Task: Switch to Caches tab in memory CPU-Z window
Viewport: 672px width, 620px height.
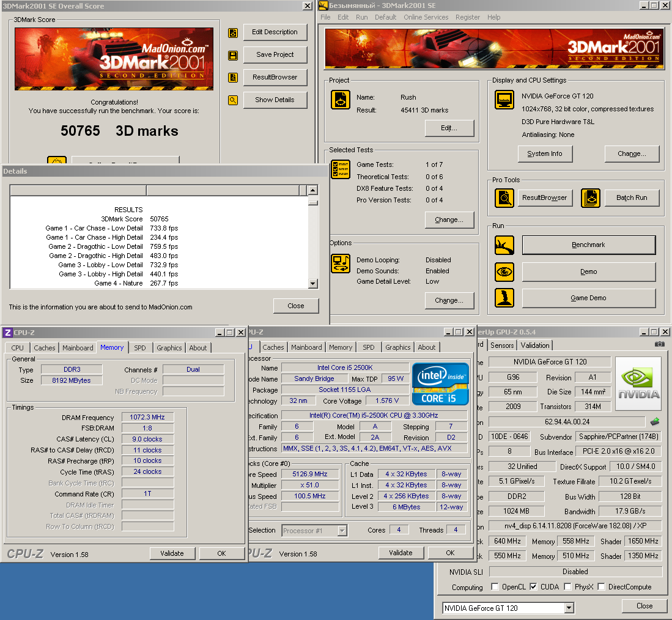Action: tap(45, 348)
